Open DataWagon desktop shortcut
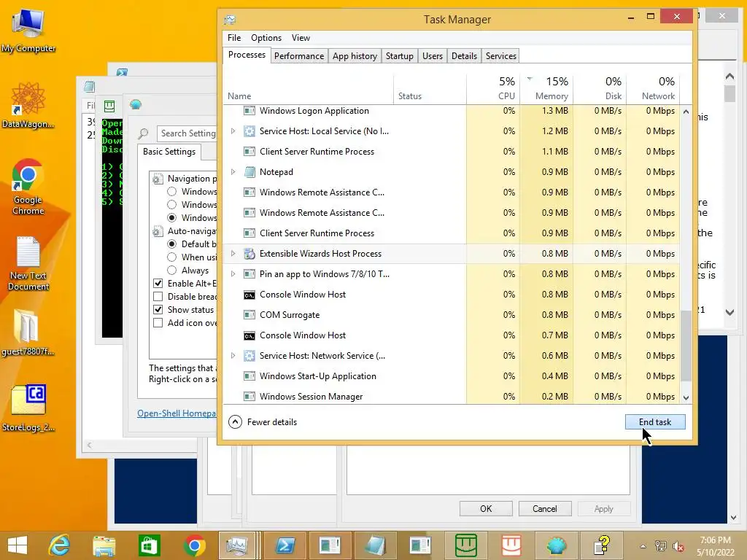Image resolution: width=747 pixels, height=560 pixels. click(28, 105)
